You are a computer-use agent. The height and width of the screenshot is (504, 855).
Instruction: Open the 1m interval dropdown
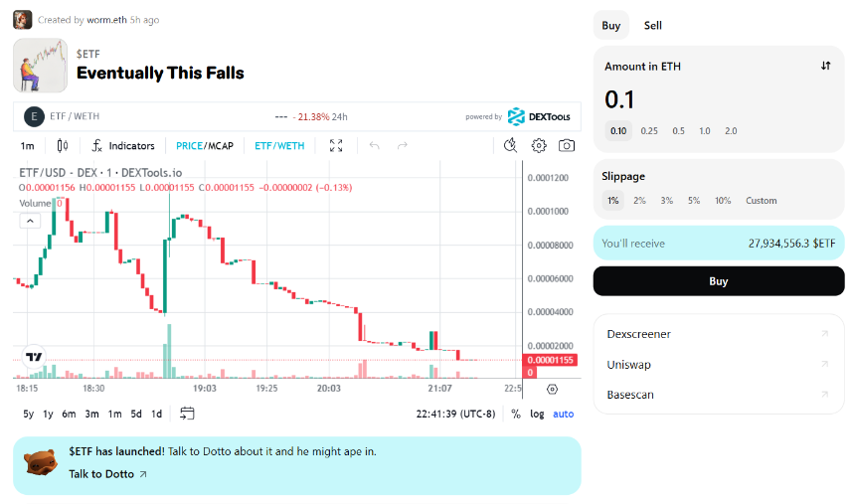(27, 146)
